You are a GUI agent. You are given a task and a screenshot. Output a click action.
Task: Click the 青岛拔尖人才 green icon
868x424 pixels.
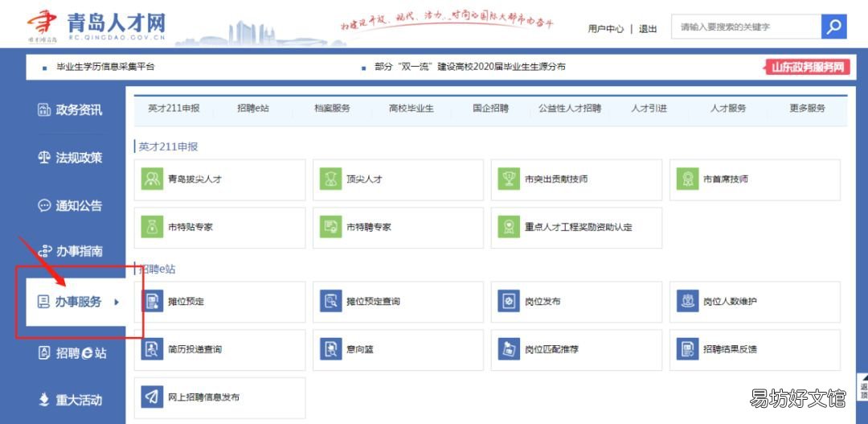[152, 179]
